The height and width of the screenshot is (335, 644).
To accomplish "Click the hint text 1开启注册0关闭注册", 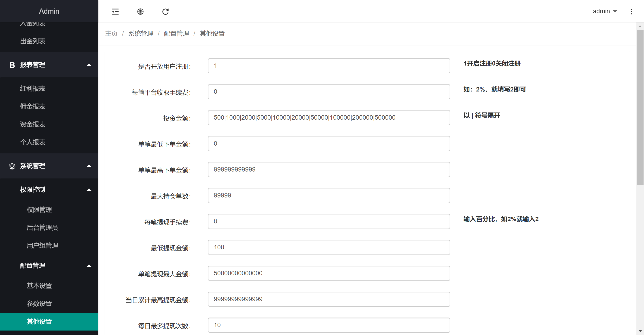I will tap(492, 64).
